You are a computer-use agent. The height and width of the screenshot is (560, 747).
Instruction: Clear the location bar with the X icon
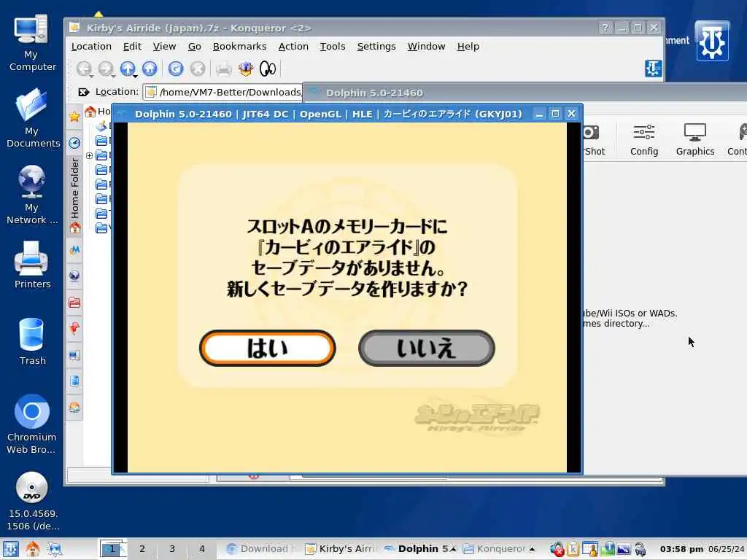(x=83, y=92)
